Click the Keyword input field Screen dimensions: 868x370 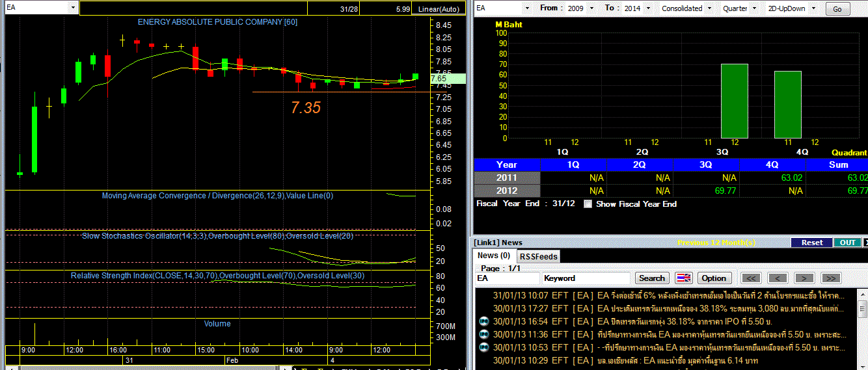coord(586,278)
